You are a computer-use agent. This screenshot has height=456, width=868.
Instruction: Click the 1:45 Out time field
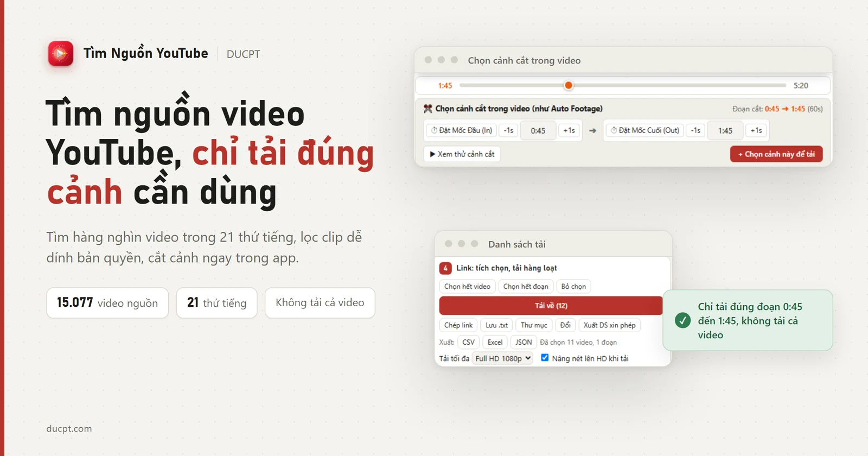coord(725,131)
